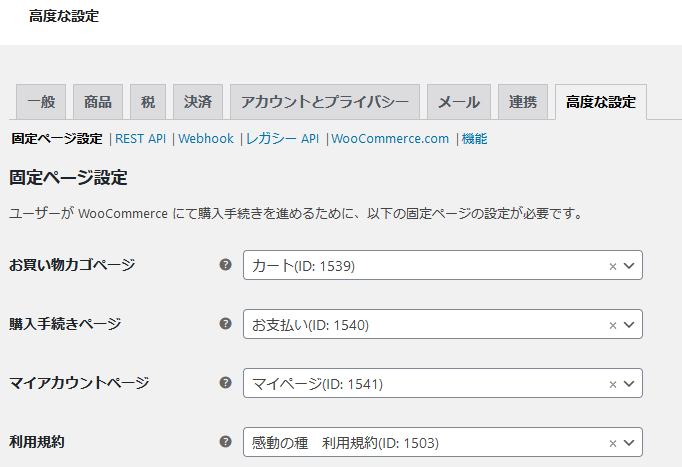Click help icon beside 購入手続きページ
Image resolution: width=682 pixels, height=467 pixels.
coord(225,324)
